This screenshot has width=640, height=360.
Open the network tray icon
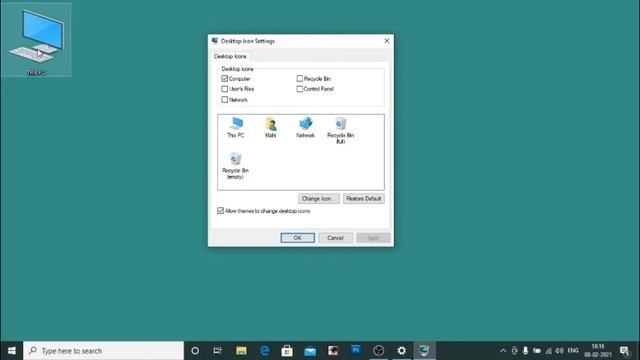(x=549, y=351)
